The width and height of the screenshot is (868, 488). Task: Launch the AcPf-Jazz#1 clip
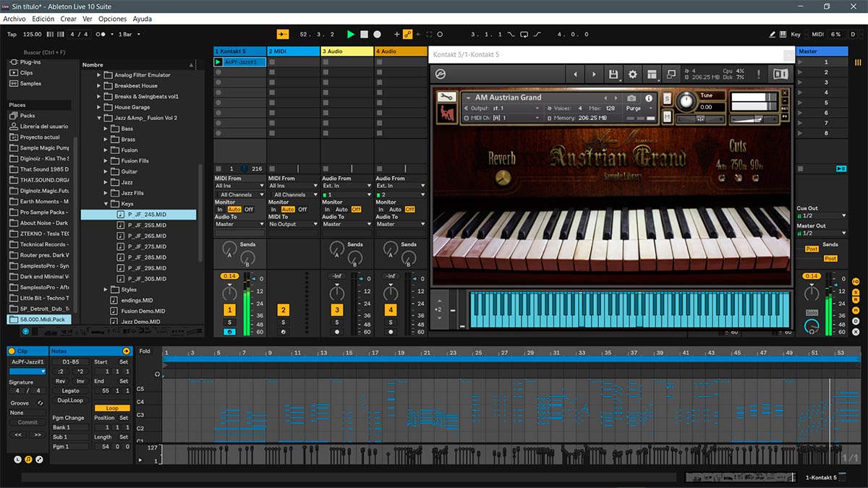218,62
